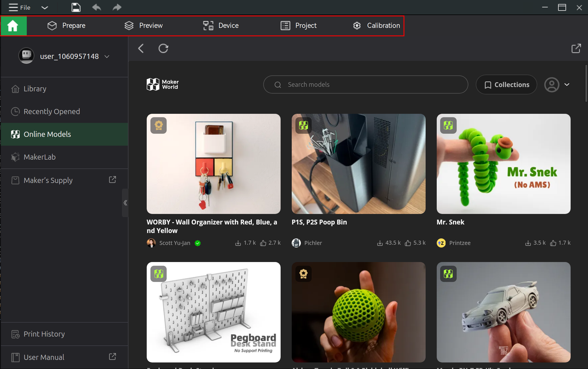The height and width of the screenshot is (369, 588).
Task: Click the P1S, P2S Poop Bin title
Action: point(319,222)
